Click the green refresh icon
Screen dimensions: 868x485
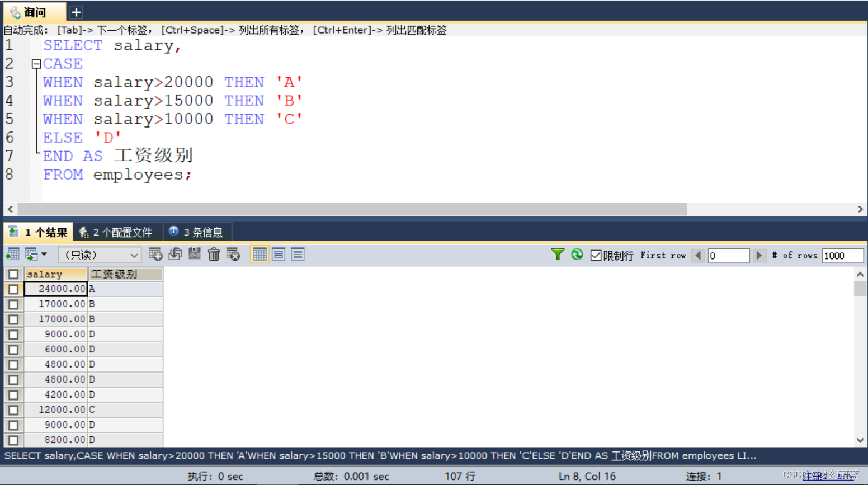point(577,255)
